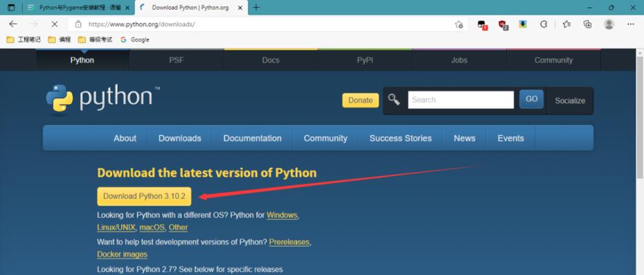Open the Community item in the main navigation bar
This screenshot has height=275, width=644.
point(325,138)
